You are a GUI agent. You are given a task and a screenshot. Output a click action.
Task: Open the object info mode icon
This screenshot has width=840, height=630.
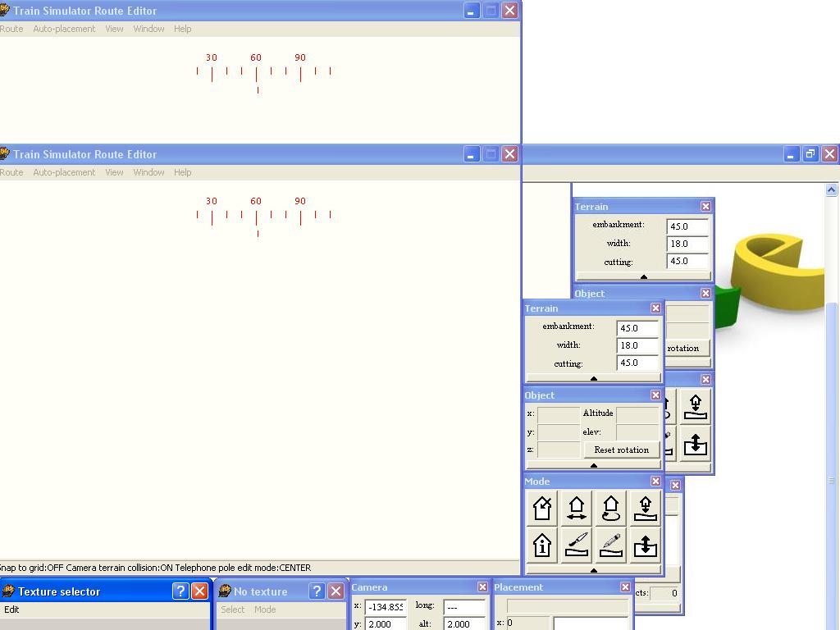[542, 546]
